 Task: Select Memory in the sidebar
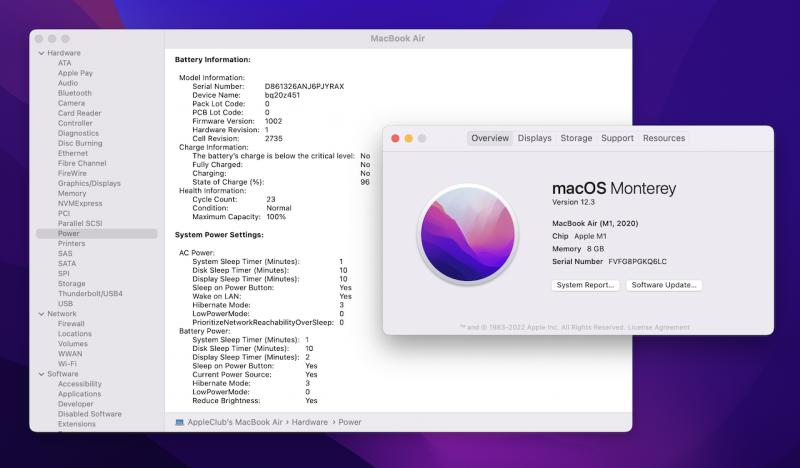point(72,193)
